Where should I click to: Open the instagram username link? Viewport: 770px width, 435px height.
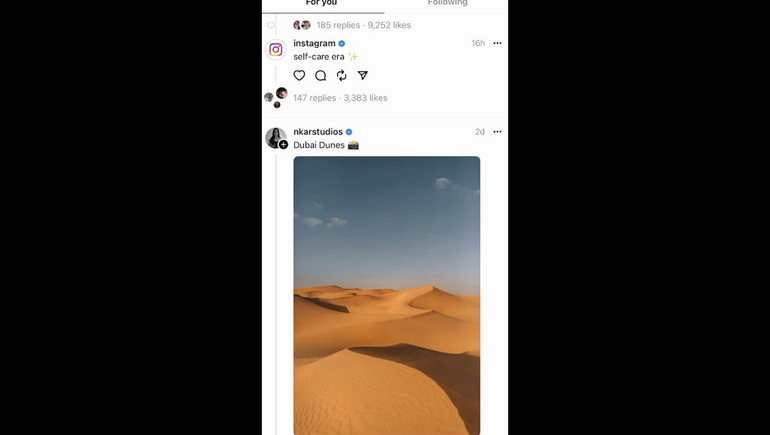[x=314, y=43]
